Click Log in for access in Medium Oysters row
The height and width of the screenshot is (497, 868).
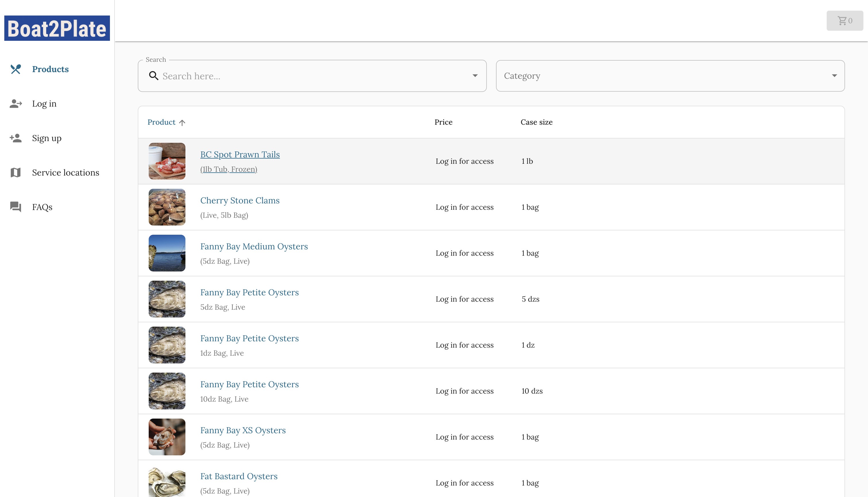click(464, 253)
